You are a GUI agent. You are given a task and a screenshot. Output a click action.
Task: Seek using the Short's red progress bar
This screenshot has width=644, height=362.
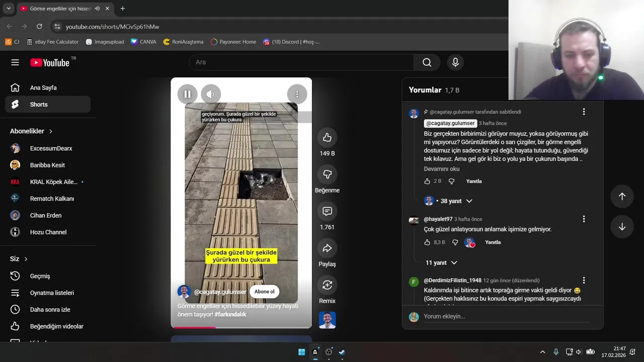tap(242, 327)
